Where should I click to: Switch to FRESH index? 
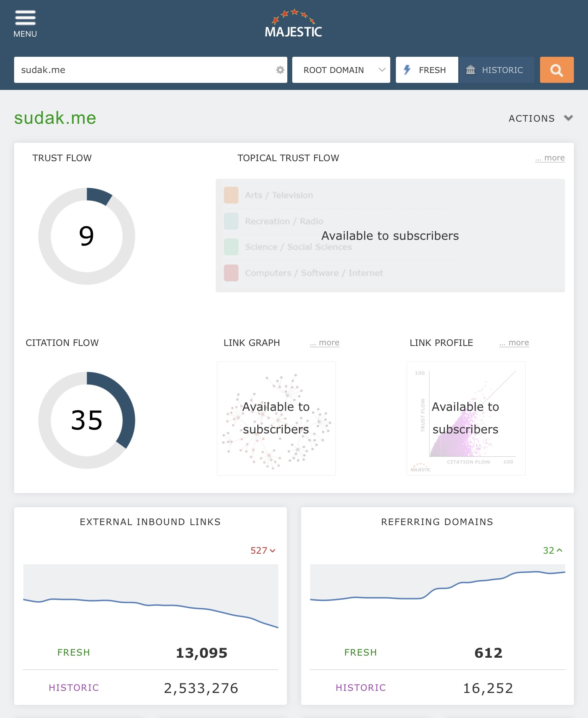tap(427, 70)
